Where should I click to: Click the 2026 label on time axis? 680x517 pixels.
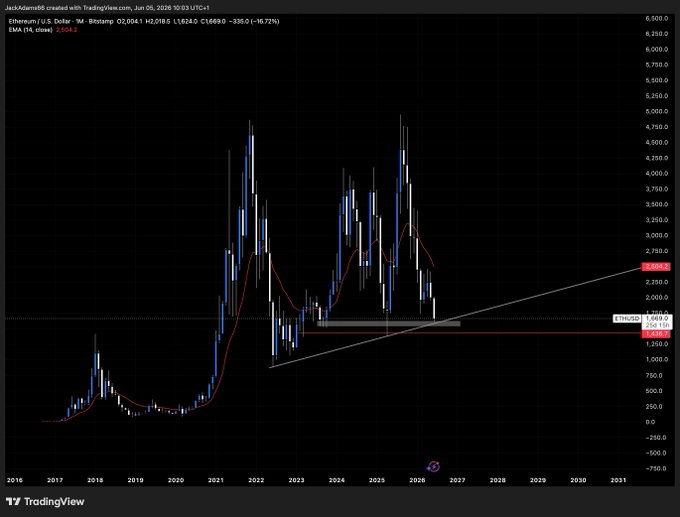coord(417,480)
